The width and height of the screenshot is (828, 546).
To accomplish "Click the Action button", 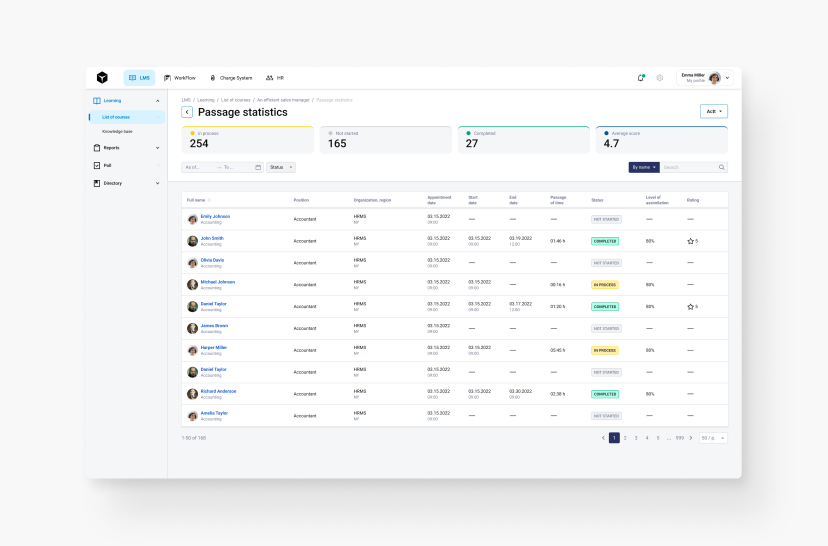I will 713,111.
